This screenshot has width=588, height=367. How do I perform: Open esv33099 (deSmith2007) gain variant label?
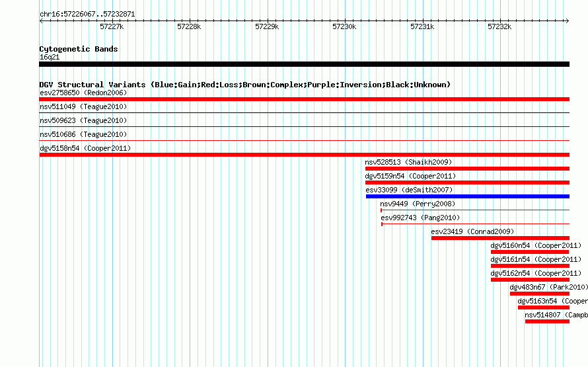409,190
